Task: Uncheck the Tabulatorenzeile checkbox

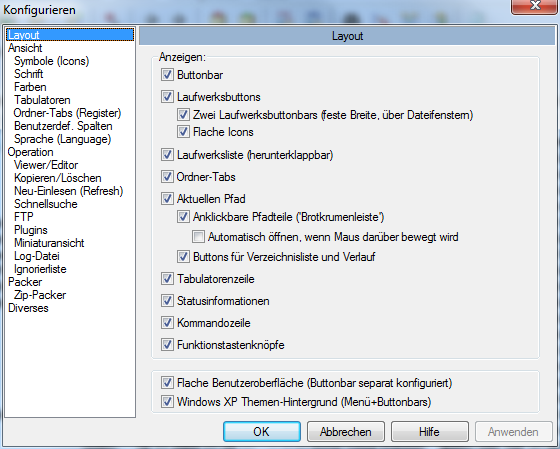Action: point(167,279)
